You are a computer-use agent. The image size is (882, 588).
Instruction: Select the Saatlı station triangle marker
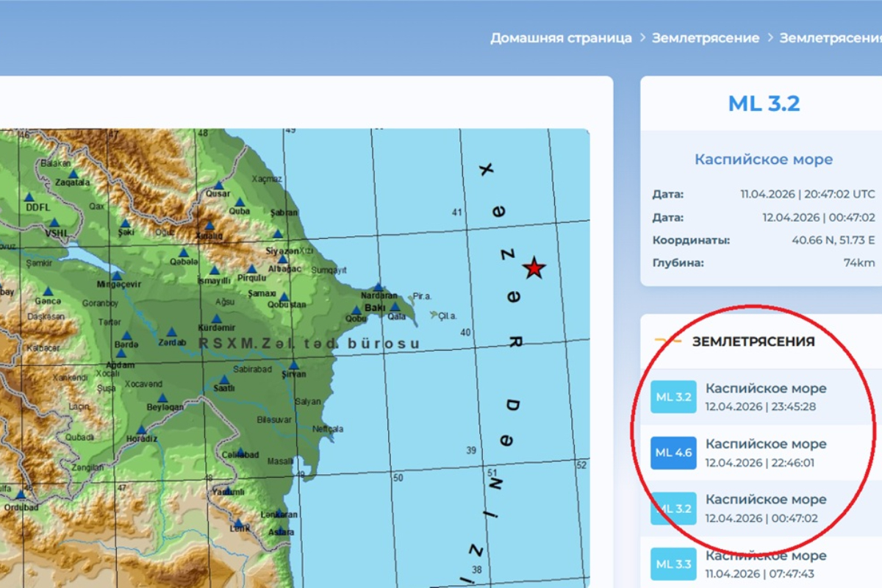coord(224,379)
